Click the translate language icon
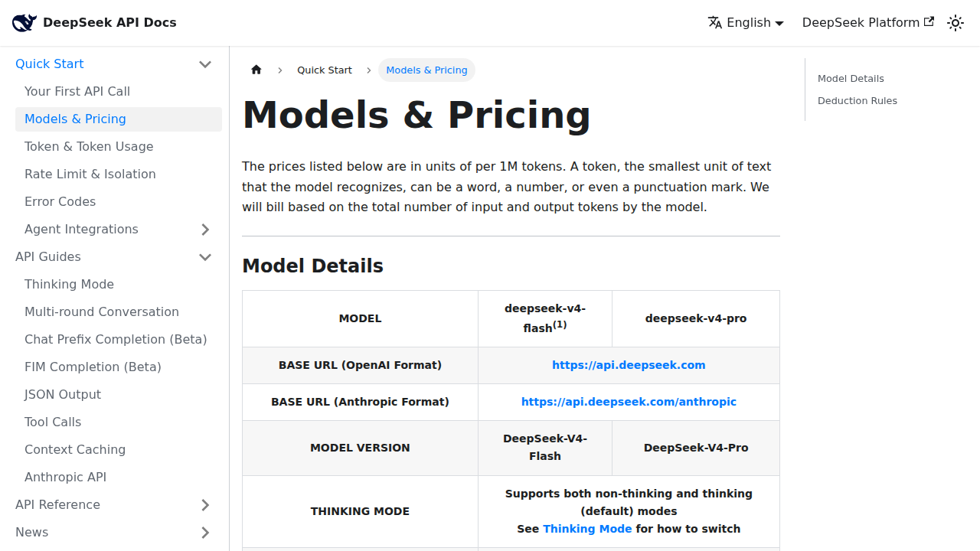 tap(715, 23)
